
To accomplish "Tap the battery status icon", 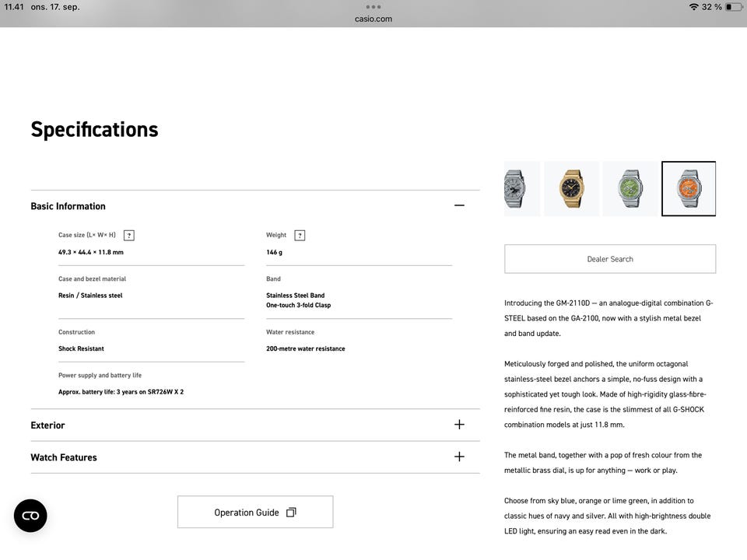I will pos(734,7).
